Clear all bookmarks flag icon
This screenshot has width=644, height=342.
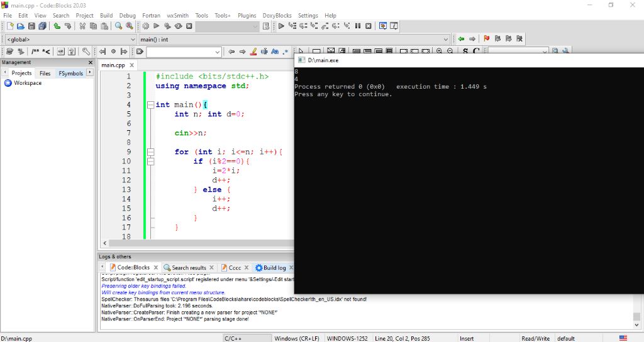click(x=519, y=38)
